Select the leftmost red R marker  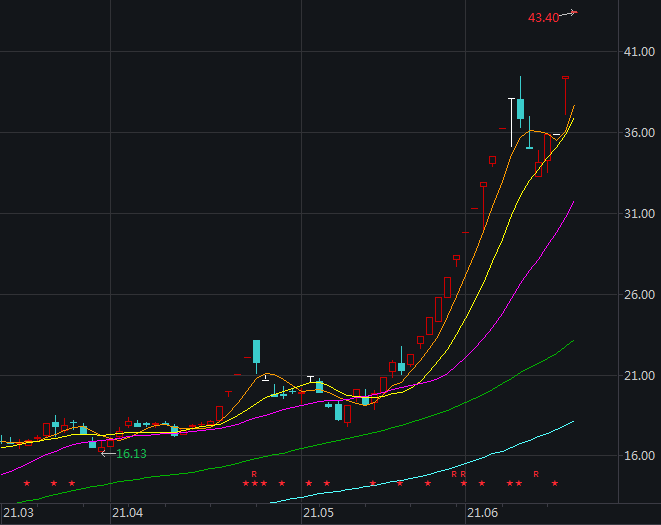[254, 474]
